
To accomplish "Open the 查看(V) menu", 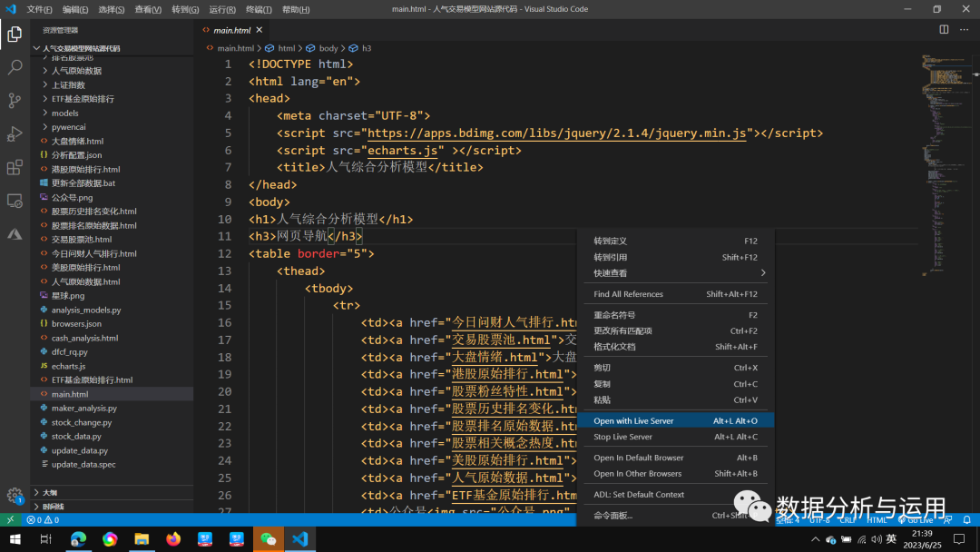I will click(148, 9).
